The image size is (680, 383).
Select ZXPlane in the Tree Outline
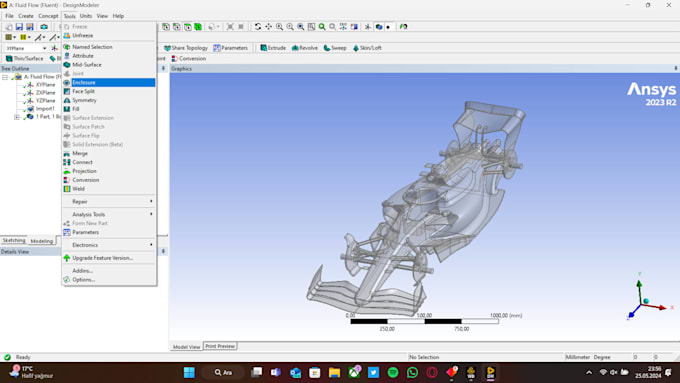pyautogui.click(x=45, y=93)
